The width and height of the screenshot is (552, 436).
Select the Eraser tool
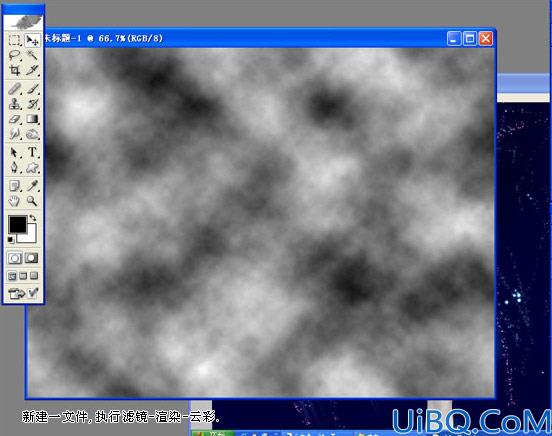tap(14, 119)
